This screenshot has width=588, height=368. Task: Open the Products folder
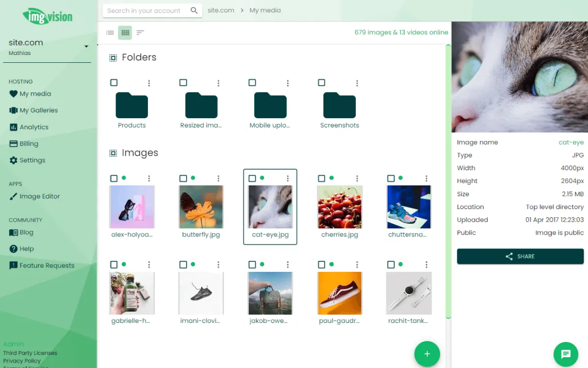point(132,105)
